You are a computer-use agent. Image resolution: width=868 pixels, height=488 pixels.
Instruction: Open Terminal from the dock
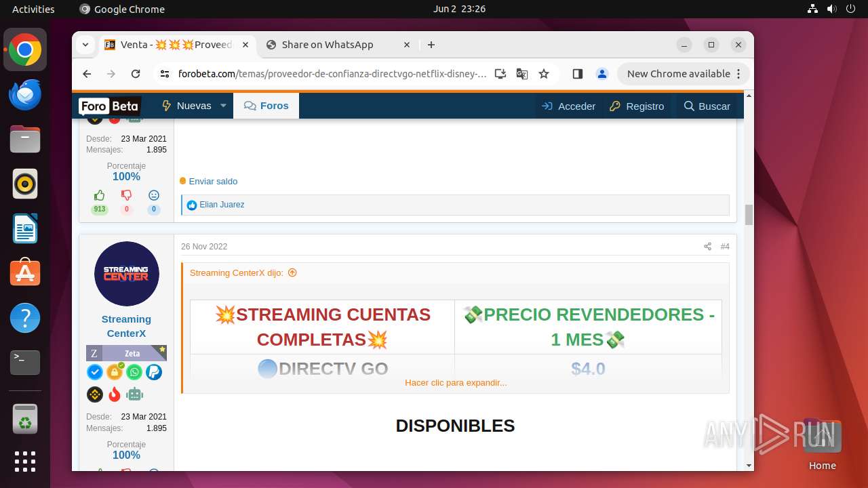(x=25, y=363)
